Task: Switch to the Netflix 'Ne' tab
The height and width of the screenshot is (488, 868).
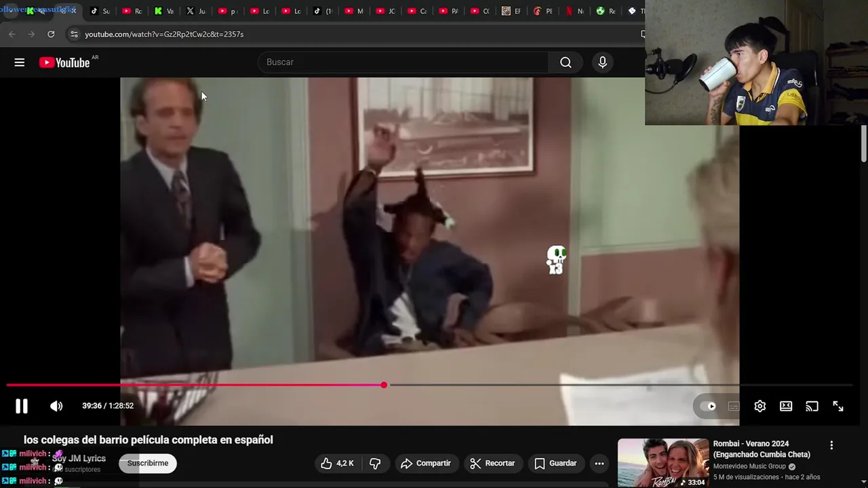Action: (574, 11)
